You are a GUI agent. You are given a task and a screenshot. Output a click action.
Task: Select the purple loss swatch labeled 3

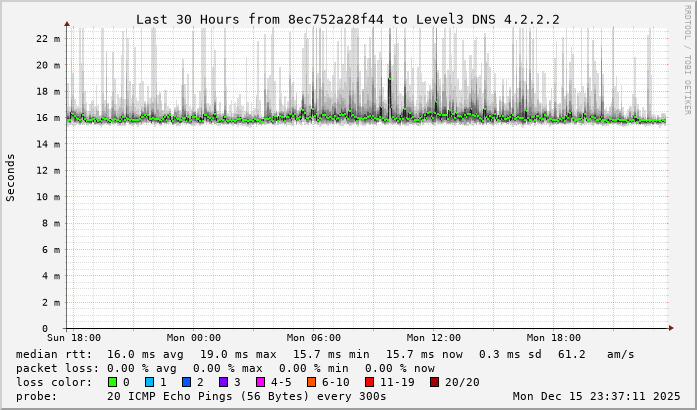pos(224,382)
